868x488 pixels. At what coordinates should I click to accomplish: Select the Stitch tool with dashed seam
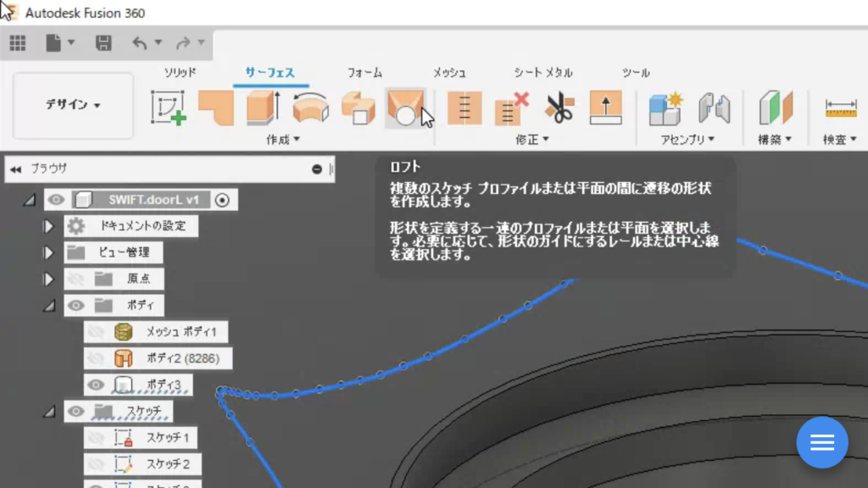(x=465, y=108)
